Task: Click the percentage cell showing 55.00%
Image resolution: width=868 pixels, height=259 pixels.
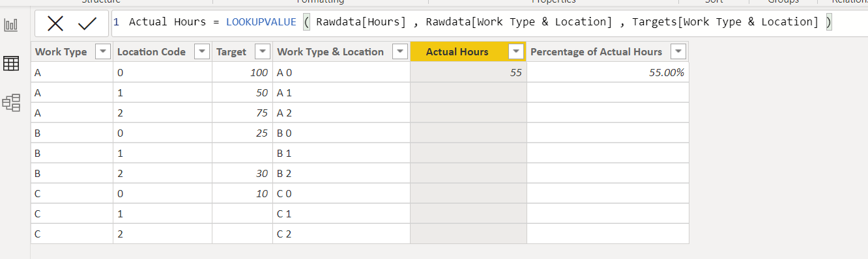Action: pos(607,72)
